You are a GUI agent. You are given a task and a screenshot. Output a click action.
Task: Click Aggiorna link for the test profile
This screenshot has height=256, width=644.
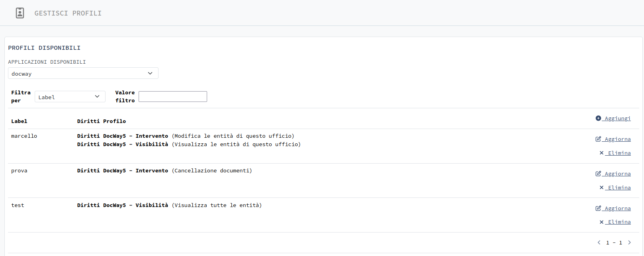617,208
